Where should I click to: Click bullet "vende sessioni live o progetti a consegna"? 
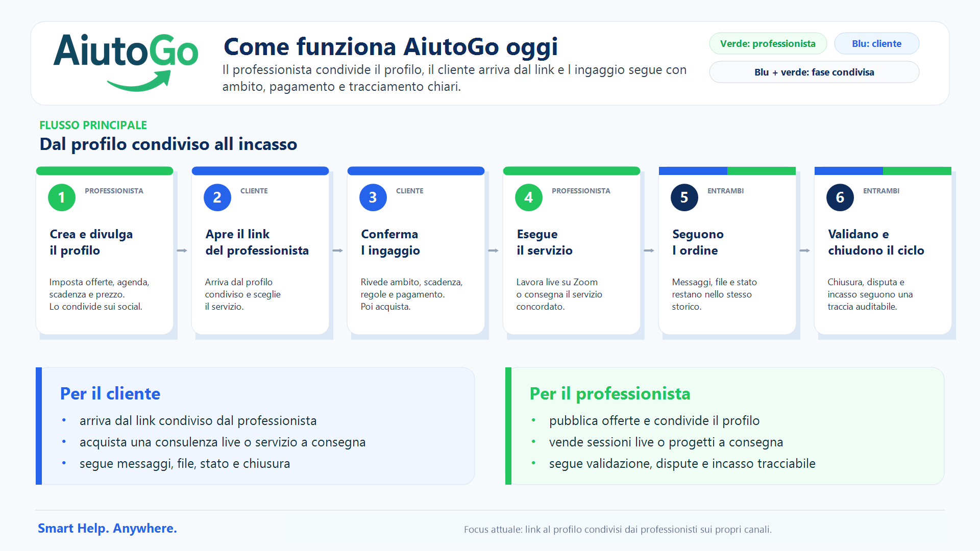[x=666, y=442]
